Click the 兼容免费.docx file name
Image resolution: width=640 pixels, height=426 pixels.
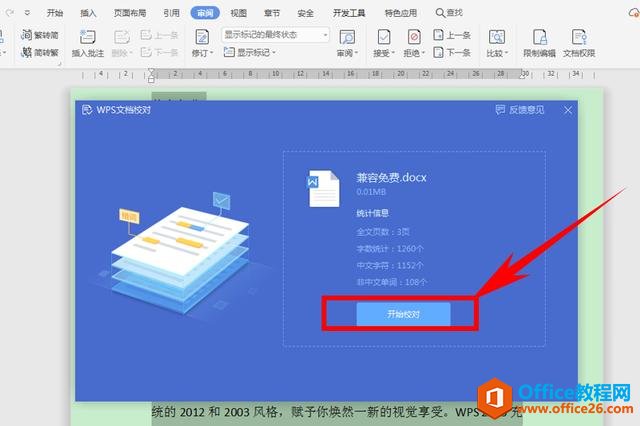point(391,178)
